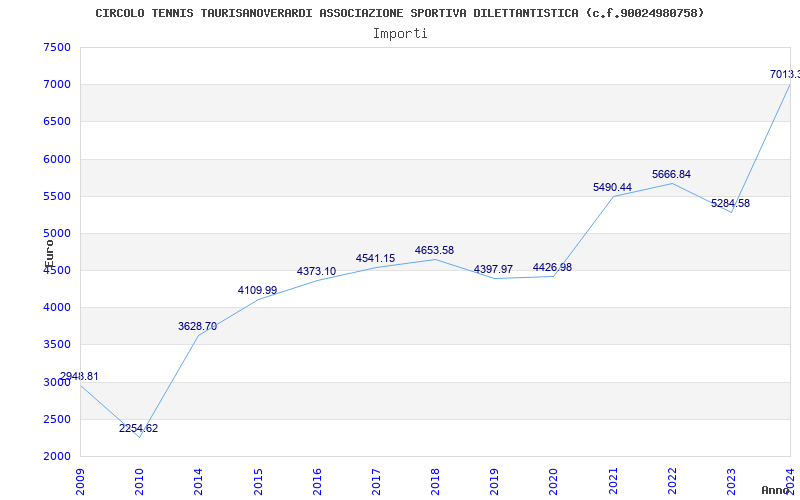Click the 'Euro' y-axis title
800x500 pixels.
[49, 254]
